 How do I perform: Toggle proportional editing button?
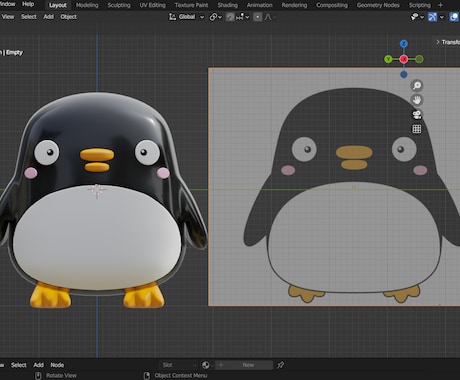coord(257,17)
